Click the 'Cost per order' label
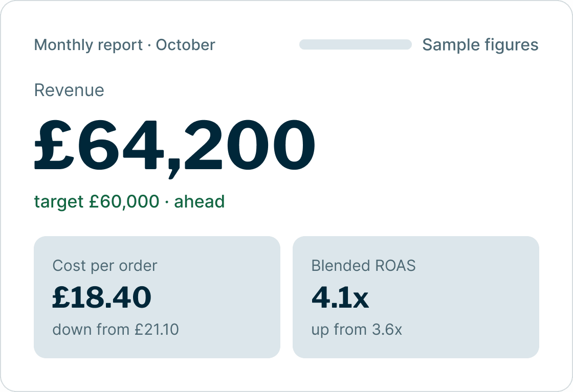Viewport: 573px width, 392px height. tap(105, 266)
